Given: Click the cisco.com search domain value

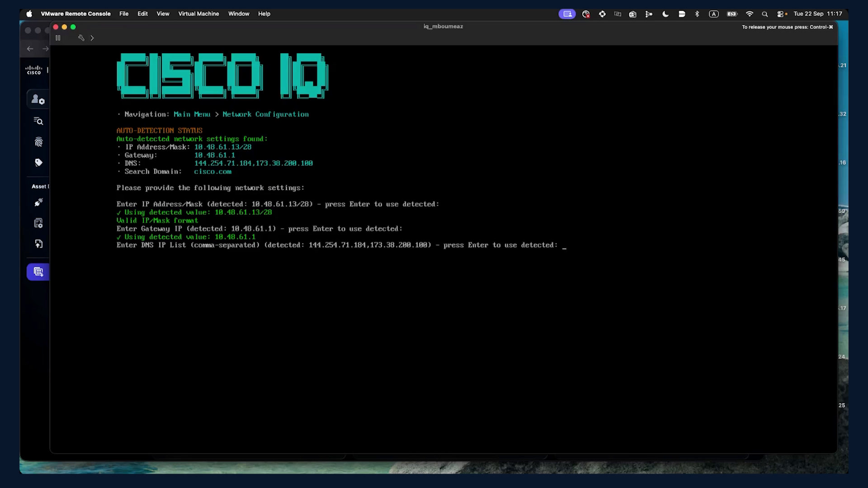Looking at the screenshot, I should coord(212,172).
